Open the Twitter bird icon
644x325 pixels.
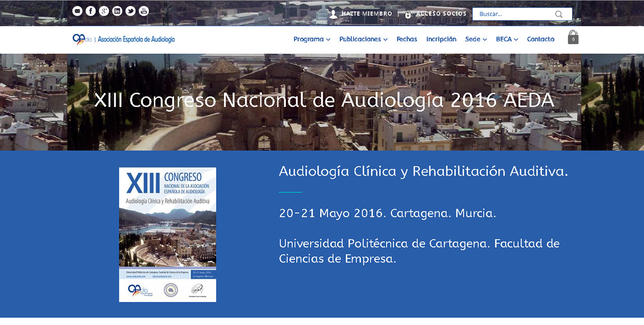tap(130, 11)
